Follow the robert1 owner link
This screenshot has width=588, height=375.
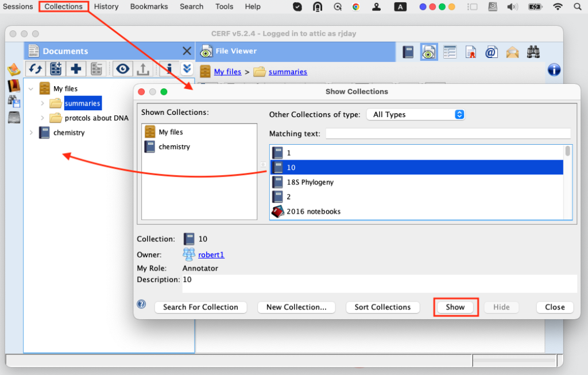pyautogui.click(x=211, y=254)
